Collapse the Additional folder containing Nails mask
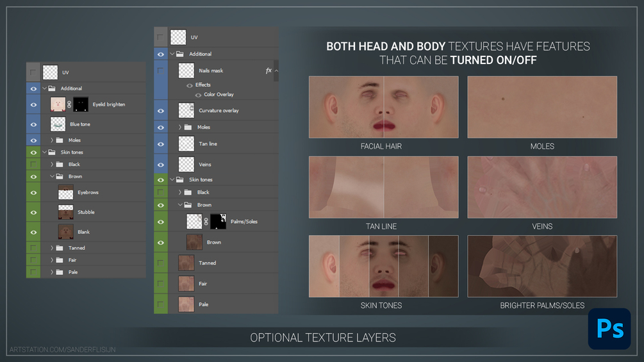The height and width of the screenshot is (362, 644). point(172,54)
